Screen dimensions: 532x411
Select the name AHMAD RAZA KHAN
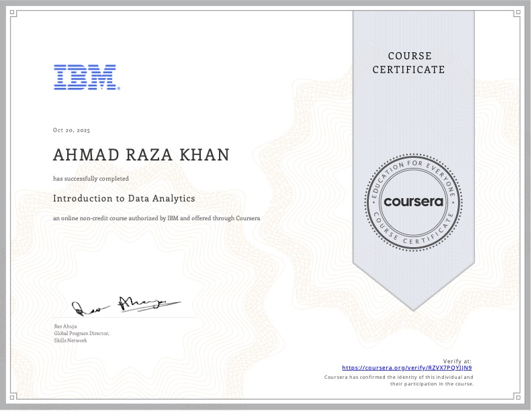coord(142,155)
